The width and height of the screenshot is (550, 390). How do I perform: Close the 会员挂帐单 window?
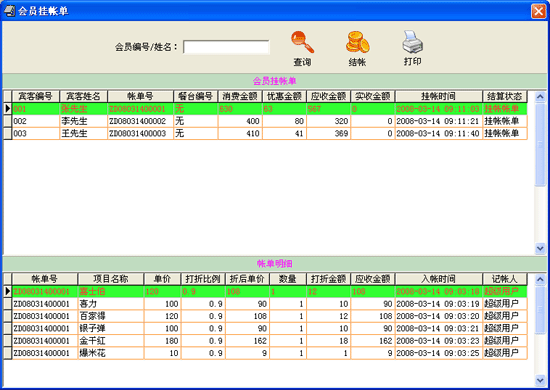click(x=538, y=11)
